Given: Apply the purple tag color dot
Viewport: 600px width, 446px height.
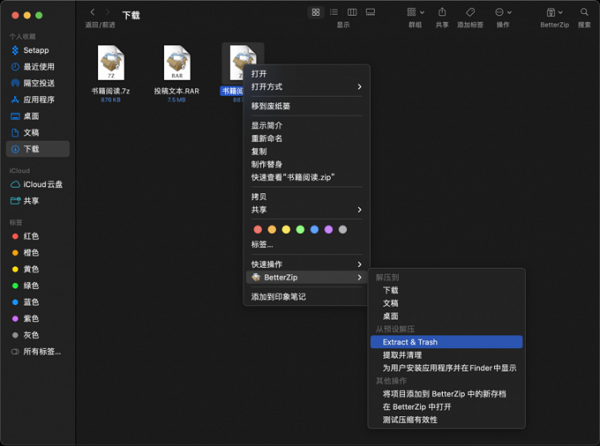Looking at the screenshot, I should click(x=328, y=229).
